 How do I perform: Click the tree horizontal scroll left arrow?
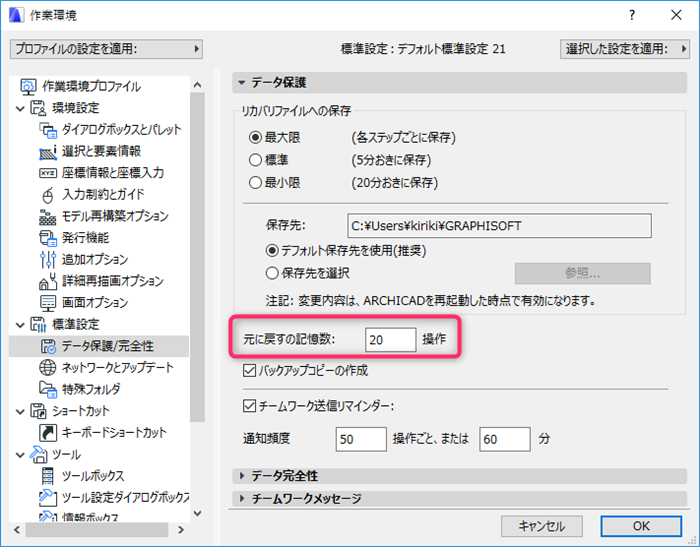point(17,530)
